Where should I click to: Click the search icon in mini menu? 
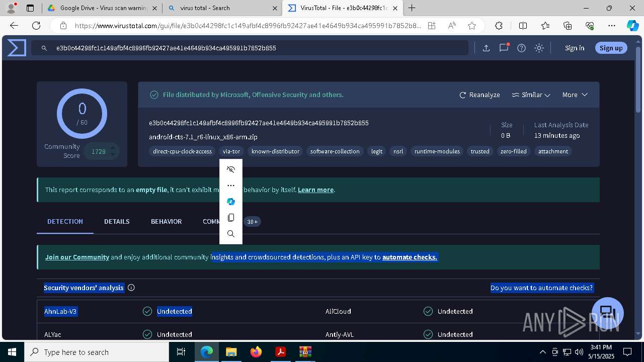tap(231, 234)
